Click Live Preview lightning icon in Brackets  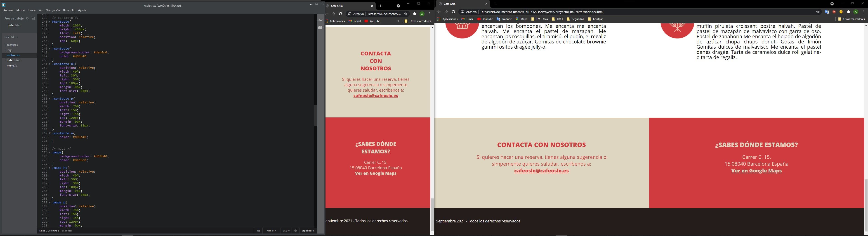click(321, 21)
